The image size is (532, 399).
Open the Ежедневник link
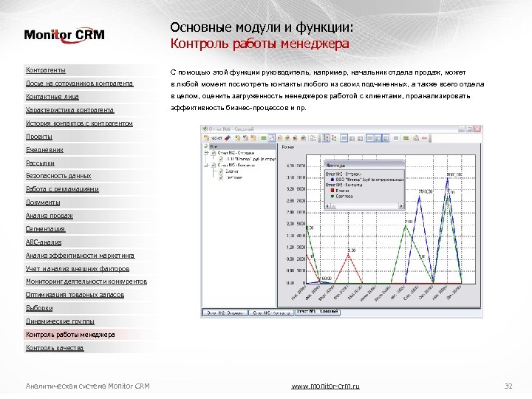(x=44, y=149)
